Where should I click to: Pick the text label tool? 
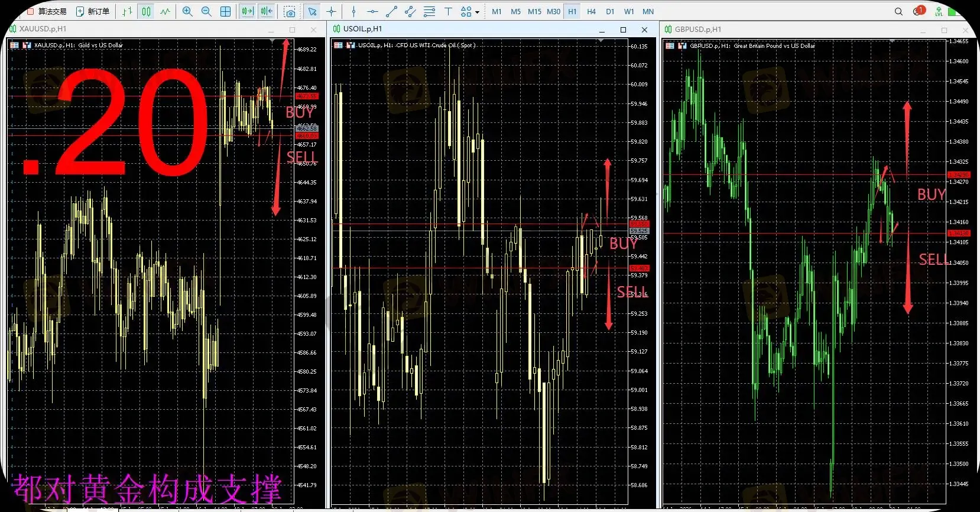tap(448, 11)
